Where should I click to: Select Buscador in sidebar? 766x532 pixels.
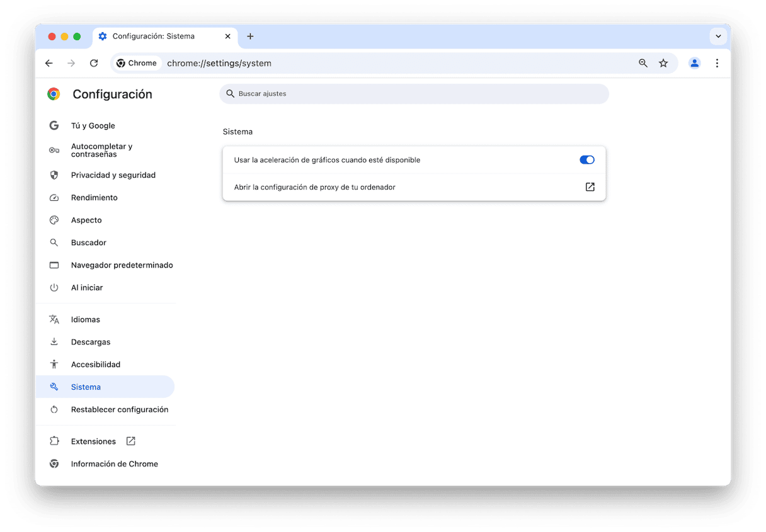[105, 242]
